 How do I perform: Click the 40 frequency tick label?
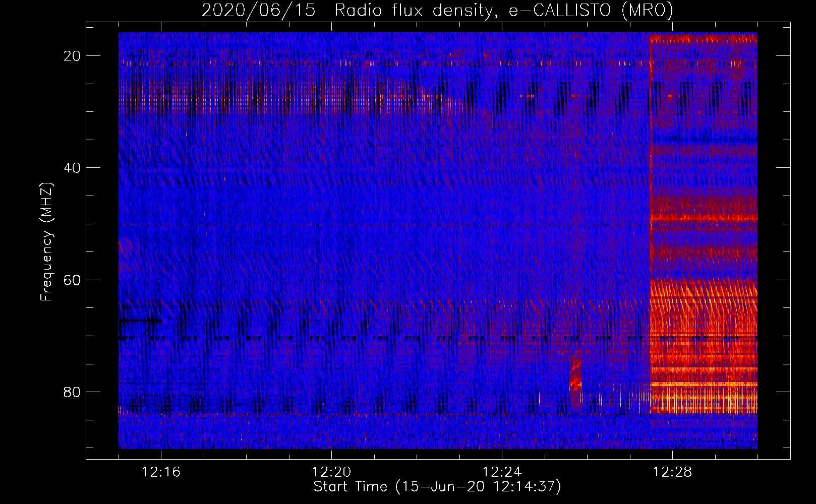pyautogui.click(x=72, y=168)
